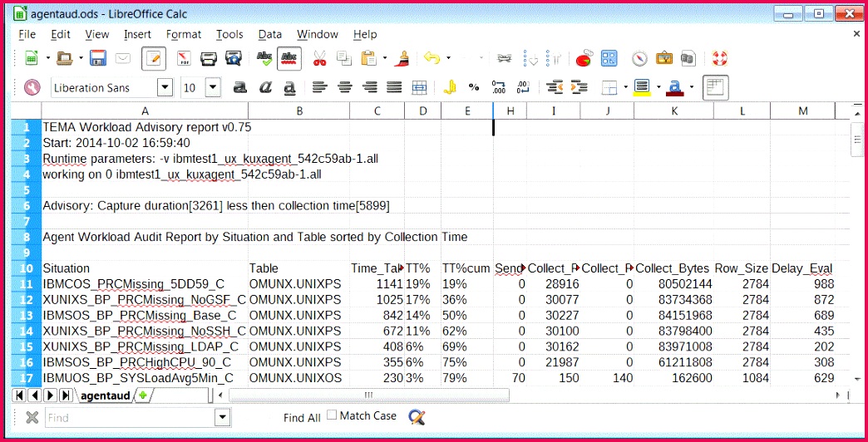
Task: Open recent documents dropdown arrow
Action: click(x=81, y=57)
